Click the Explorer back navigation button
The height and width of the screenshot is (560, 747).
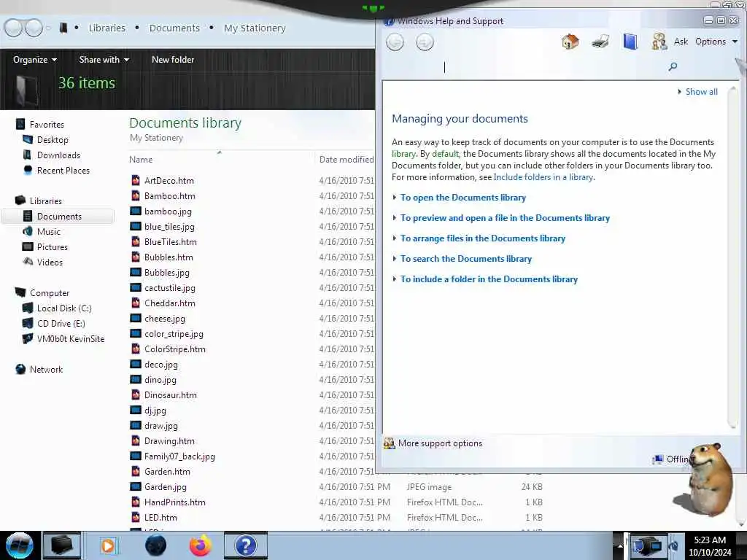13,28
